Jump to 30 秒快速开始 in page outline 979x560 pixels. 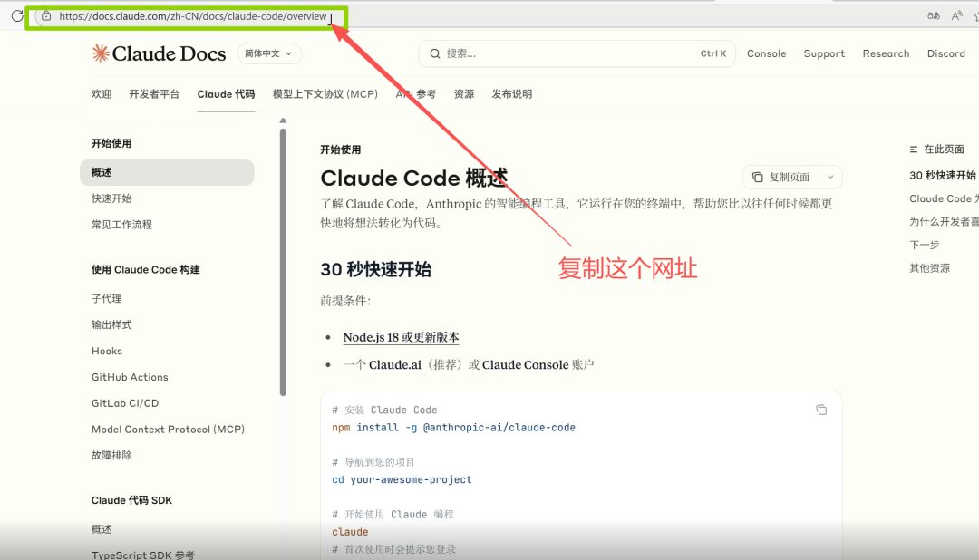coord(943,176)
